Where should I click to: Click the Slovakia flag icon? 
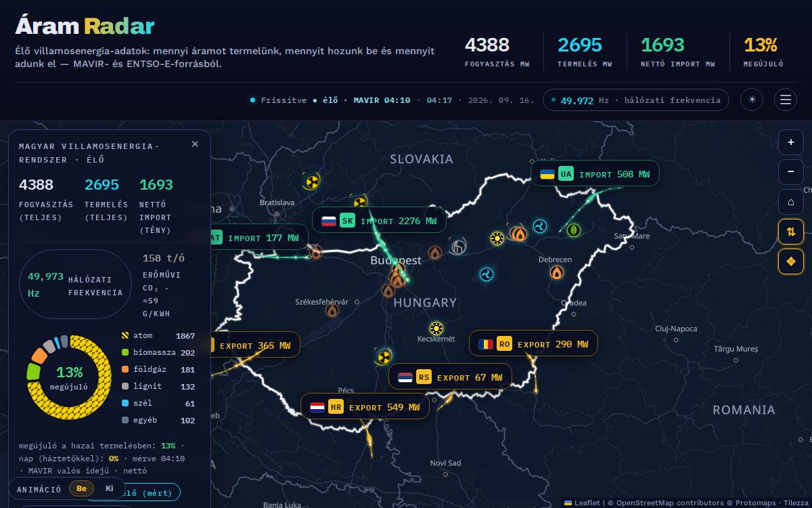pos(328,221)
